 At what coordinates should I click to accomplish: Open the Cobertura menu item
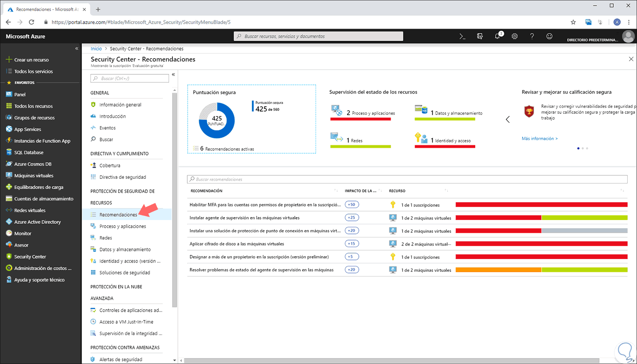click(110, 166)
